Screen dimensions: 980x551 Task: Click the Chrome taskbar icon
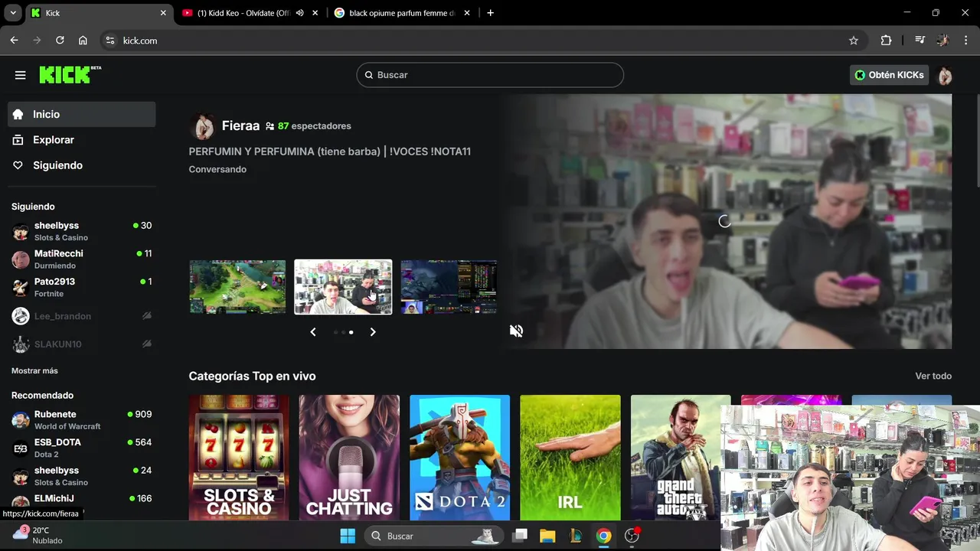[604, 536]
